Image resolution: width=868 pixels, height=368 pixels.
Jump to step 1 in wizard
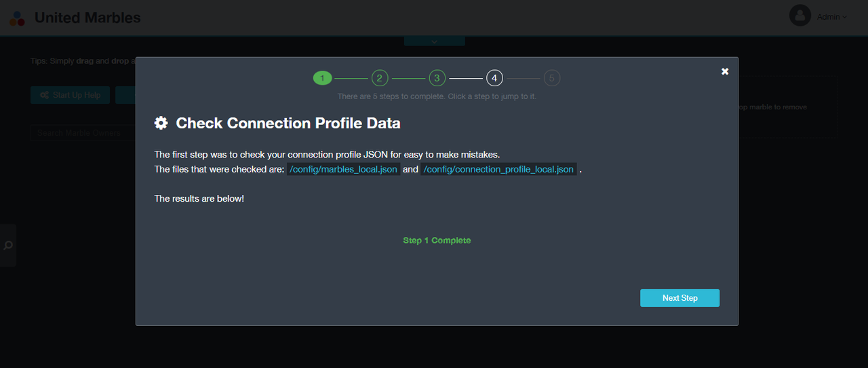click(322, 78)
